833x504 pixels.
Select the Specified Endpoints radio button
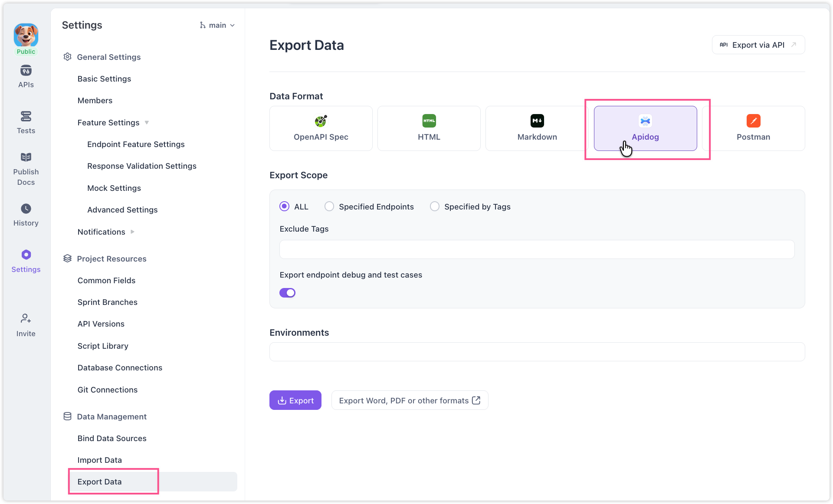[x=329, y=206]
